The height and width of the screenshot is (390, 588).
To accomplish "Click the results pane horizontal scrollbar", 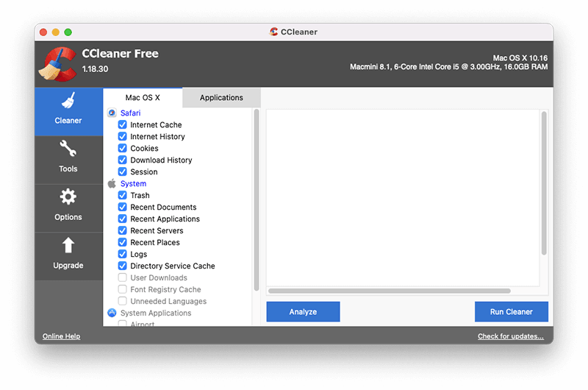I will click(x=390, y=291).
